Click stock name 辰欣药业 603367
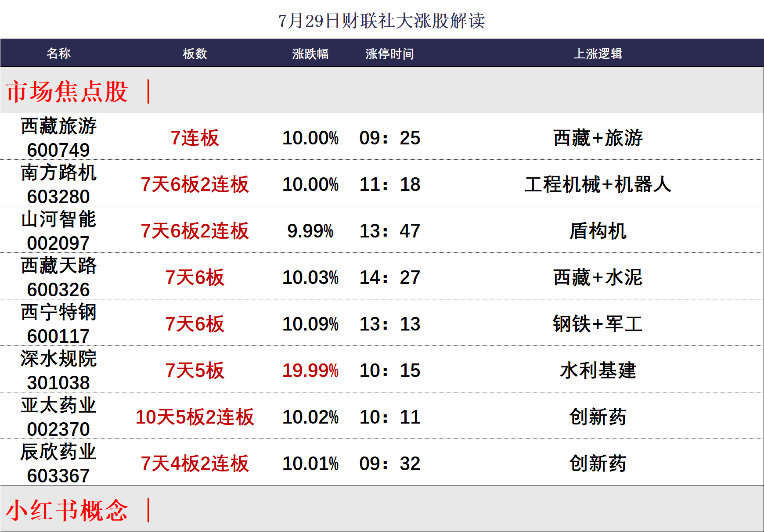 [58, 464]
